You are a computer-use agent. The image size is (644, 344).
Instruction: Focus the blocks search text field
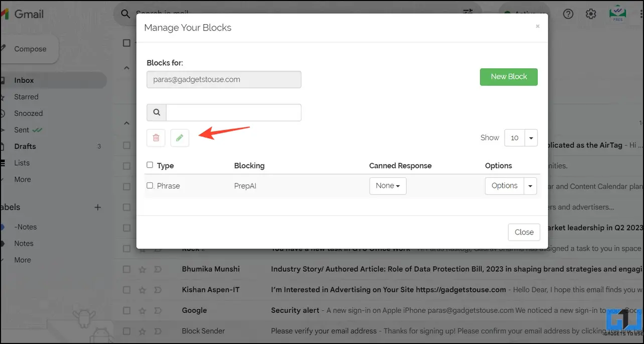[x=234, y=112]
